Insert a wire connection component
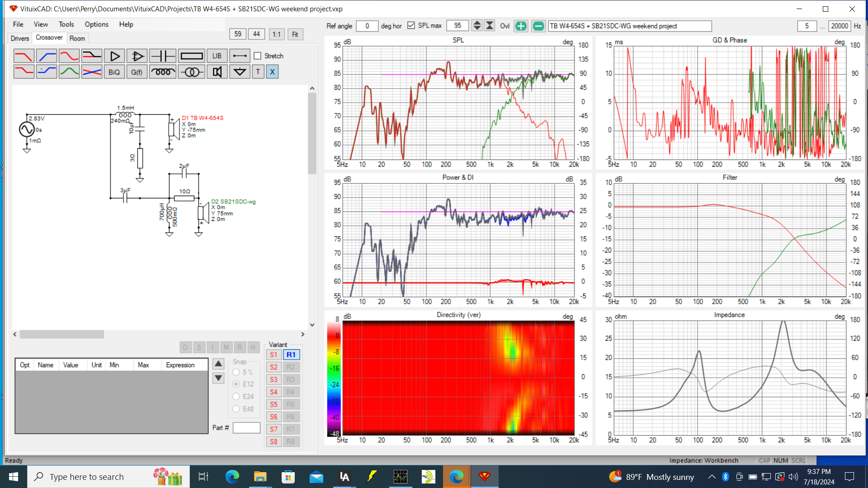 240,56
